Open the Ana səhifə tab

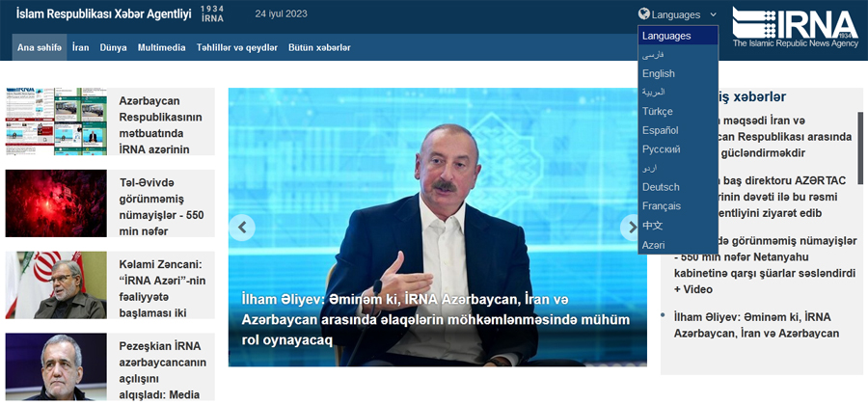(40, 47)
